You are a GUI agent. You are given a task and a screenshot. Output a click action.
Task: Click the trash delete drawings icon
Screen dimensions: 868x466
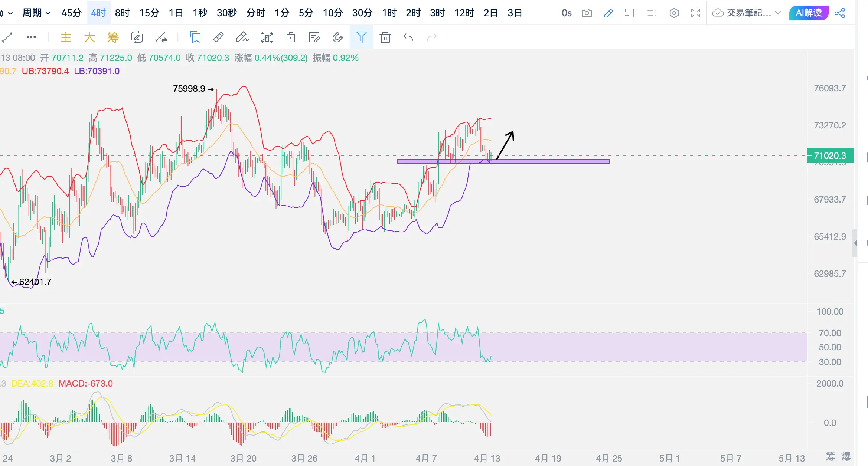coord(385,37)
